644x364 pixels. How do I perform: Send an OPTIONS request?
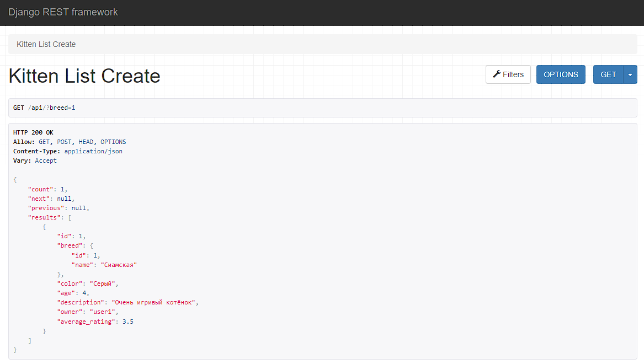(561, 74)
